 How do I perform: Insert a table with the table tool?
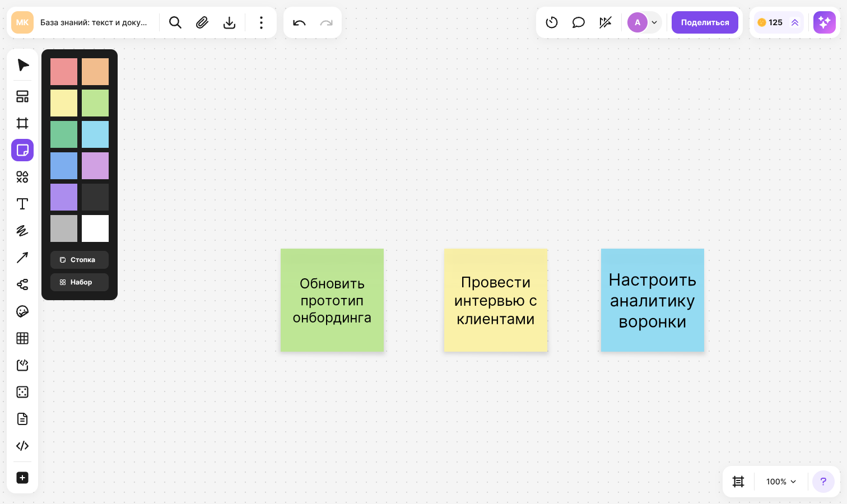pos(22,338)
